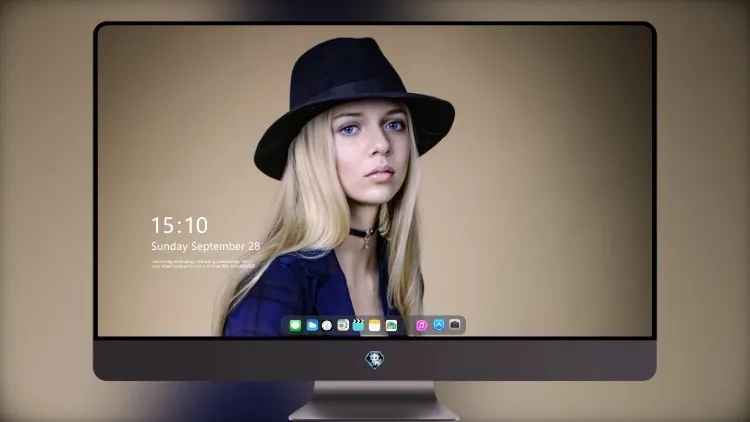This screenshot has width=750, height=422.
Task: Click the 15:10 clock widget
Action: [179, 225]
